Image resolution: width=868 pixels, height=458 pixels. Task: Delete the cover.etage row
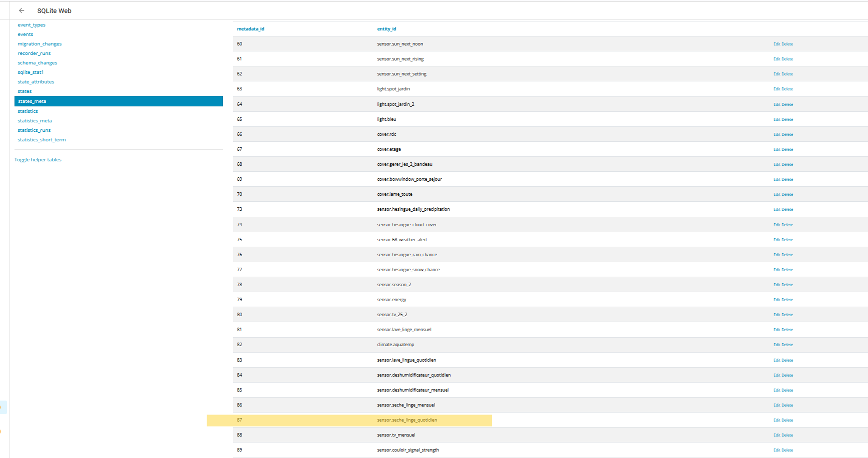point(787,149)
